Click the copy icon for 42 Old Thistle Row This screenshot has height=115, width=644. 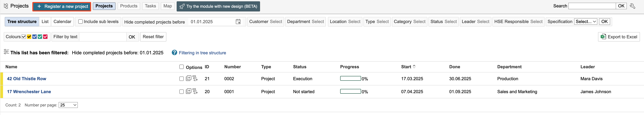[x=188, y=78]
